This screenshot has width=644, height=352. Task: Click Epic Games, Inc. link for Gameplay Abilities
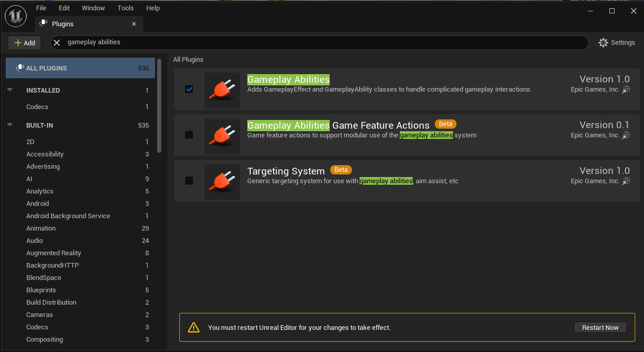click(595, 90)
